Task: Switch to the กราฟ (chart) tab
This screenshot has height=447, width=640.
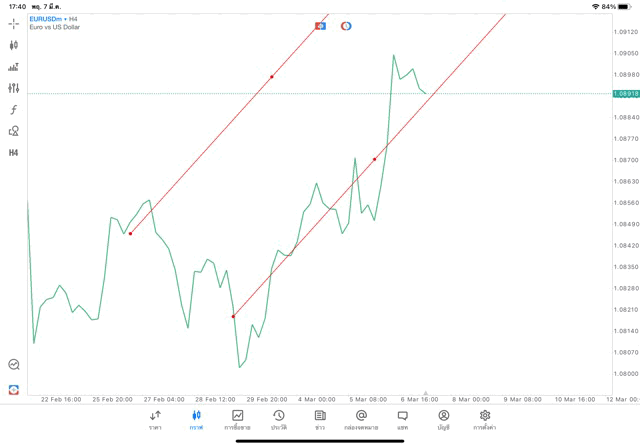Action: (196, 419)
